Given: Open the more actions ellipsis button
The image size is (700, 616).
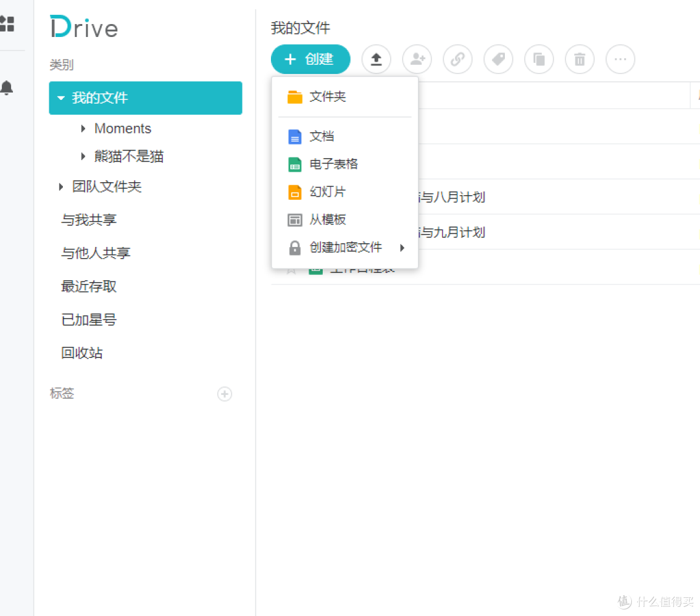Looking at the screenshot, I should [x=620, y=60].
